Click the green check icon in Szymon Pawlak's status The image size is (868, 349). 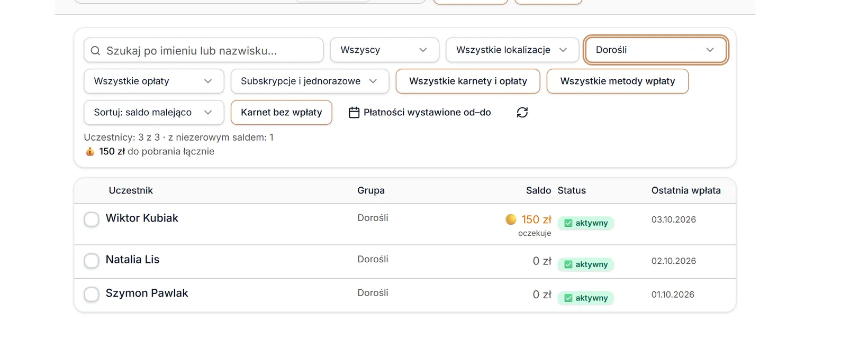tap(568, 298)
